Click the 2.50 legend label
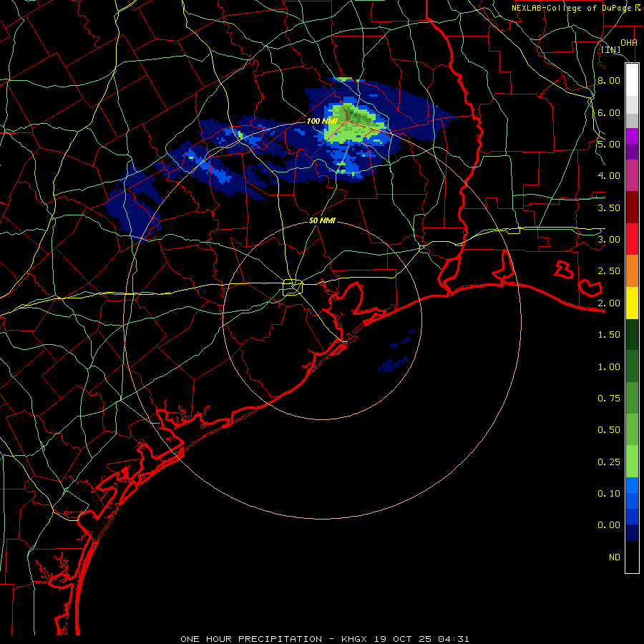 pyautogui.click(x=609, y=271)
